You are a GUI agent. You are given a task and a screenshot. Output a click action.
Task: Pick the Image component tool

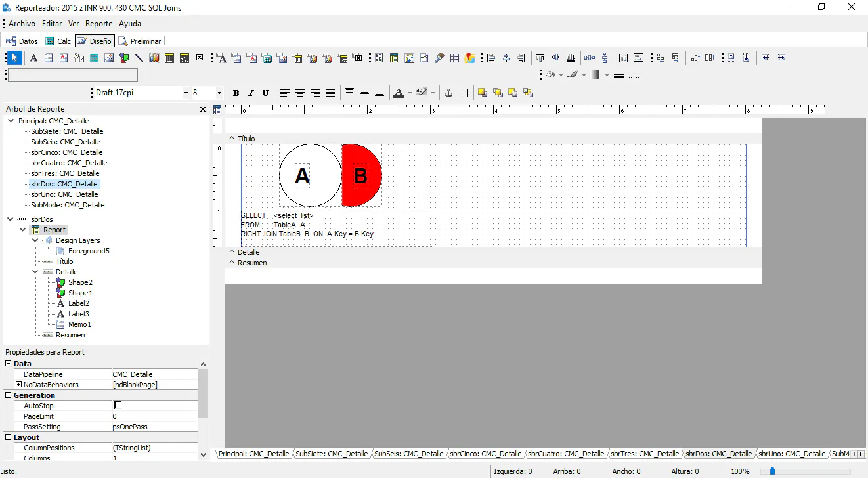click(x=109, y=58)
